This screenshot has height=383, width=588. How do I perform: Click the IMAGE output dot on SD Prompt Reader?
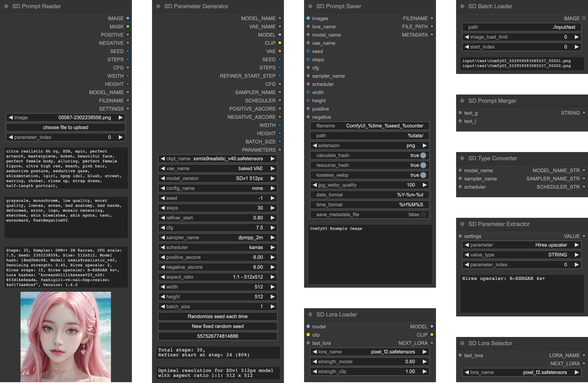(128, 18)
